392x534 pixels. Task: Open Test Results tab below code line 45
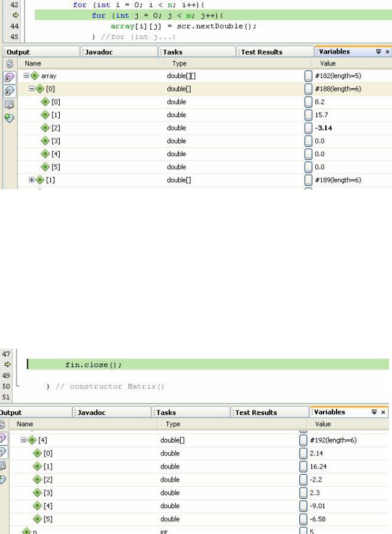tap(275, 52)
